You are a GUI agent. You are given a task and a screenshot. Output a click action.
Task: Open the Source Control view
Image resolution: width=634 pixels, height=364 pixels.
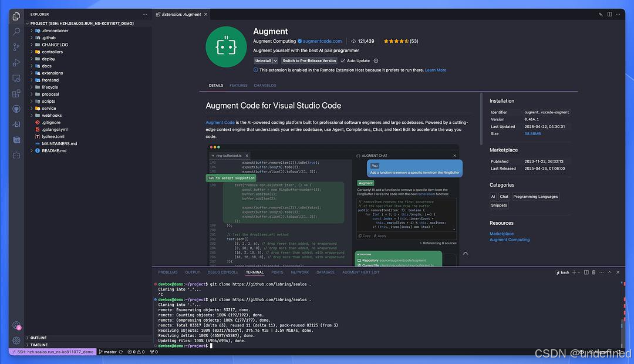point(16,47)
